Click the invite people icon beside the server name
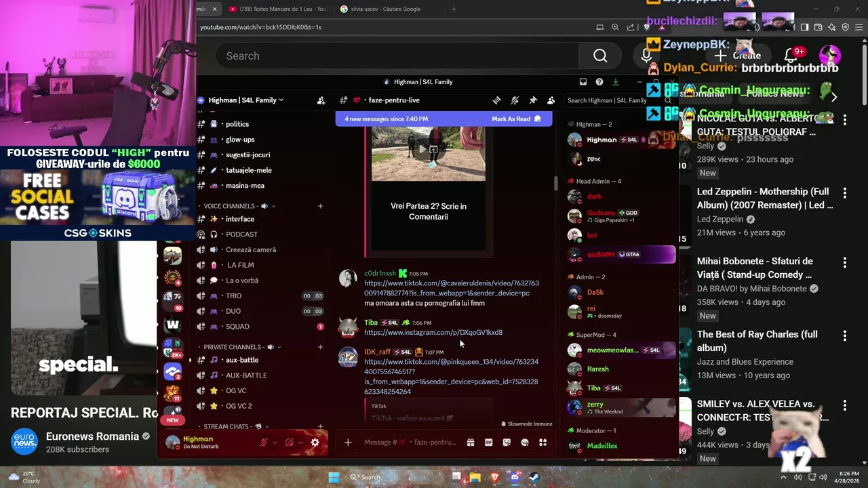Viewport: 868px width, 488px height. coord(321,100)
